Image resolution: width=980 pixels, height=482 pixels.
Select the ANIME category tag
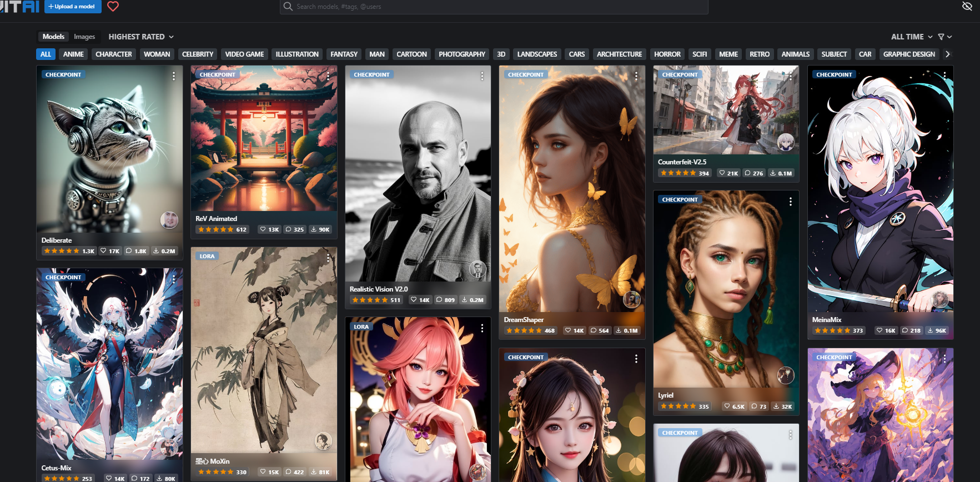(x=73, y=54)
